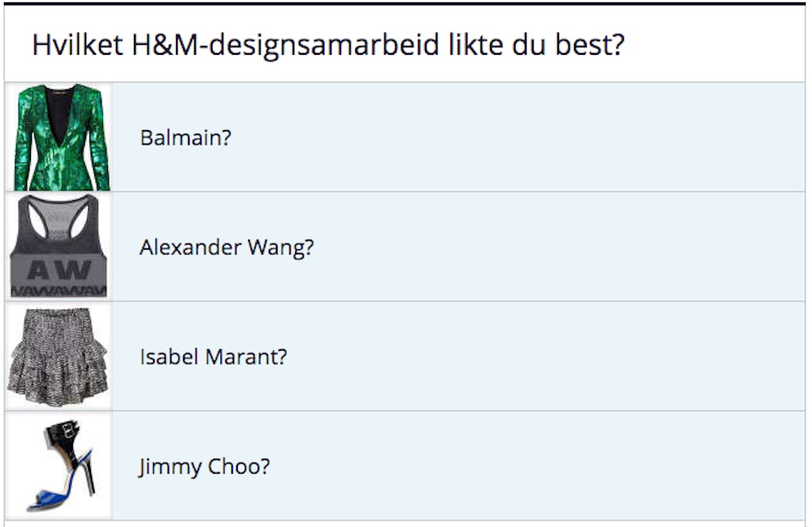The height and width of the screenshot is (527, 812).
Task: Choose the "Isabel Marant?" answer text
Action: (x=213, y=357)
